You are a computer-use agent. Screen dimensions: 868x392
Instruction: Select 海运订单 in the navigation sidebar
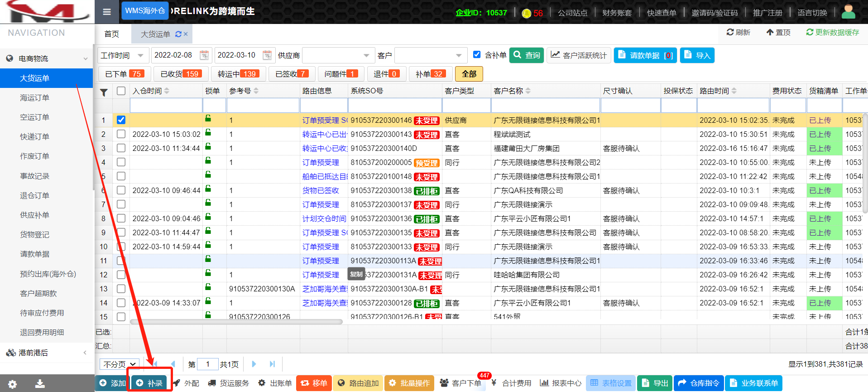click(34, 98)
